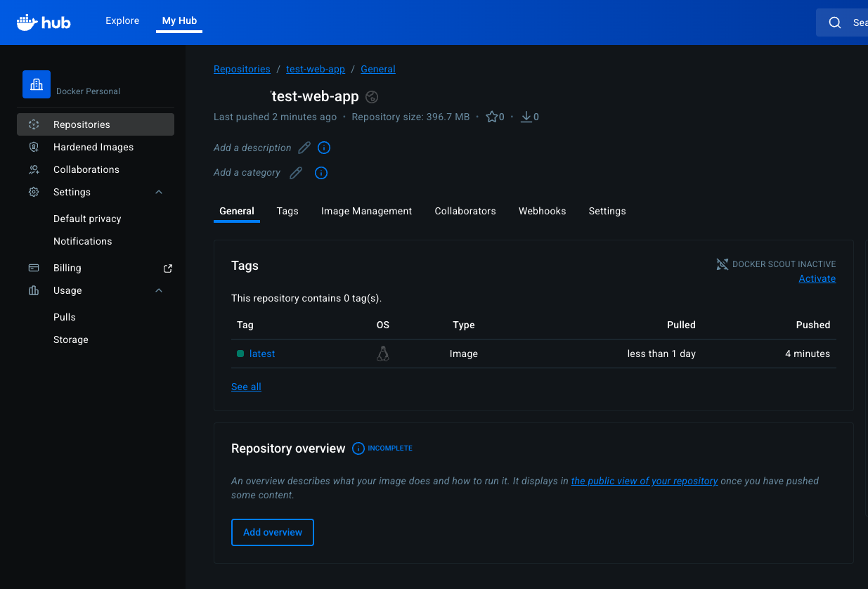Click the Pushed column header
Screen dimensions: 868x589
tap(813, 325)
